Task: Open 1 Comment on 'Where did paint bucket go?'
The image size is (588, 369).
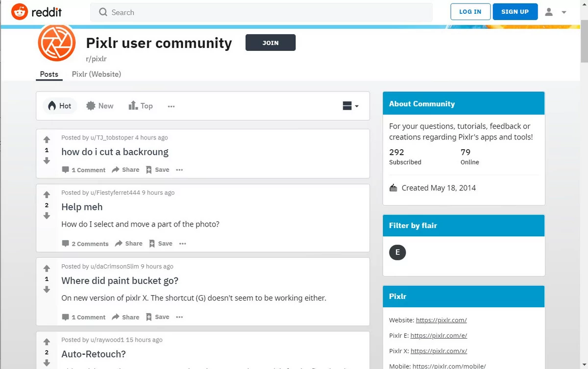Action: [x=84, y=317]
